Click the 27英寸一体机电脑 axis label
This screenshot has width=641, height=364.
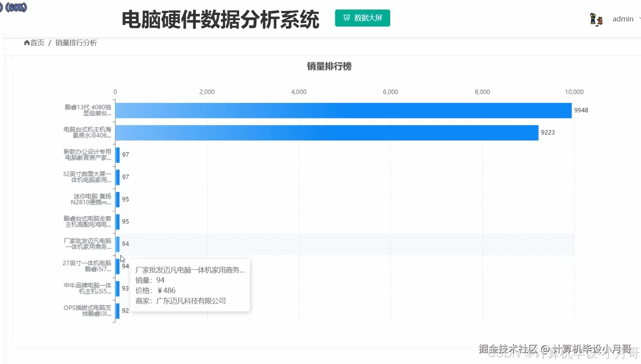[x=87, y=266]
